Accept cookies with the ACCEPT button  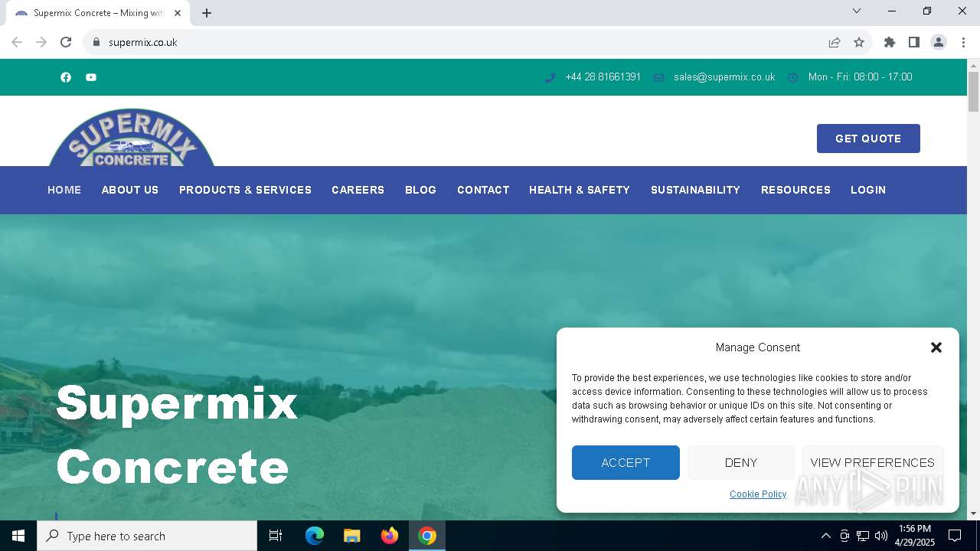626,462
